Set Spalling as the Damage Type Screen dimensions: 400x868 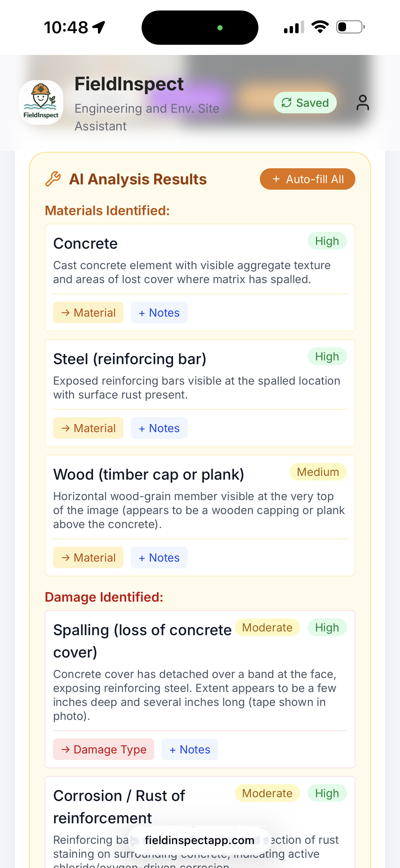point(103,749)
